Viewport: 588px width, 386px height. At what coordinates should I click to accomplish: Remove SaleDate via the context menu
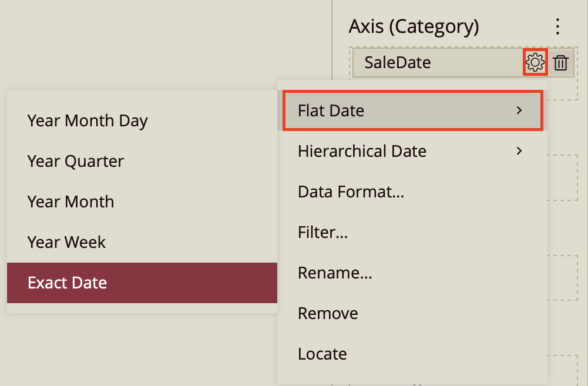pos(327,313)
